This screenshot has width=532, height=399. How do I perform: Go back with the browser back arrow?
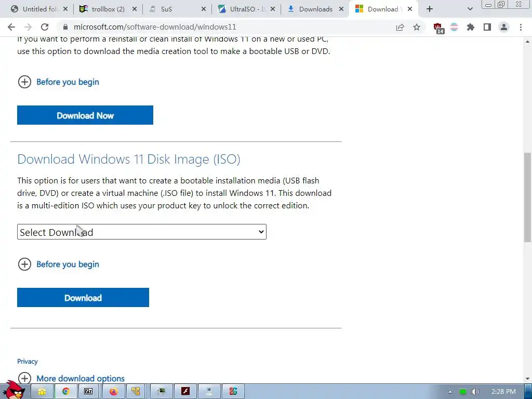coord(11,27)
